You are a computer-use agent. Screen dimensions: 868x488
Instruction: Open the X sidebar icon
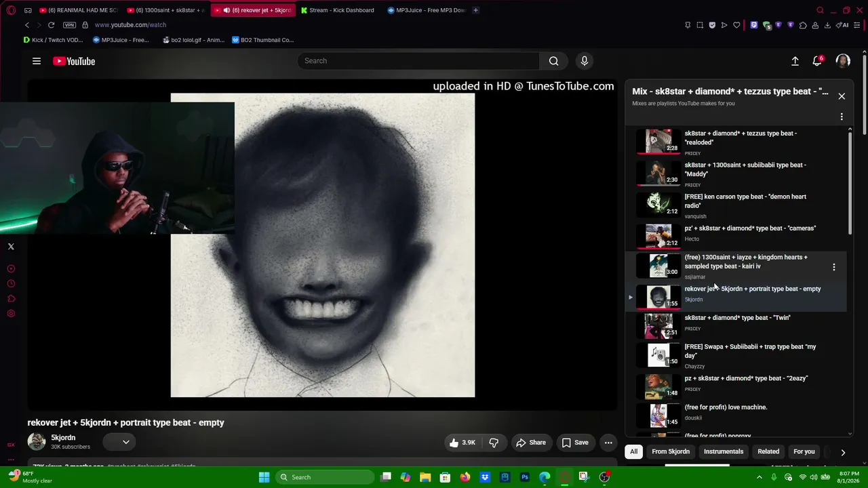tap(11, 247)
